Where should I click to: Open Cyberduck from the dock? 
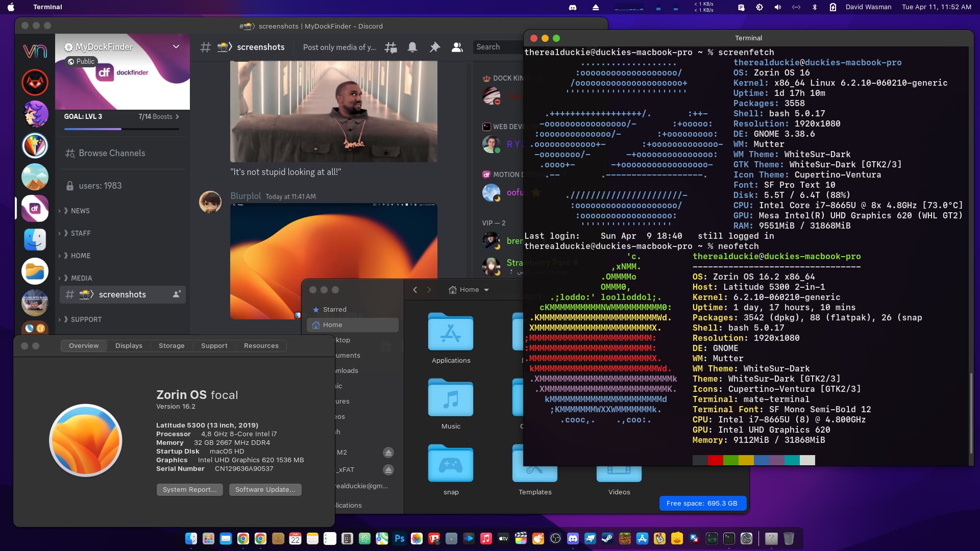tap(677, 539)
